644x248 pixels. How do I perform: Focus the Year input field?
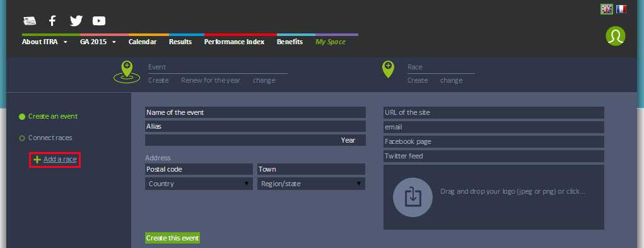click(255, 140)
